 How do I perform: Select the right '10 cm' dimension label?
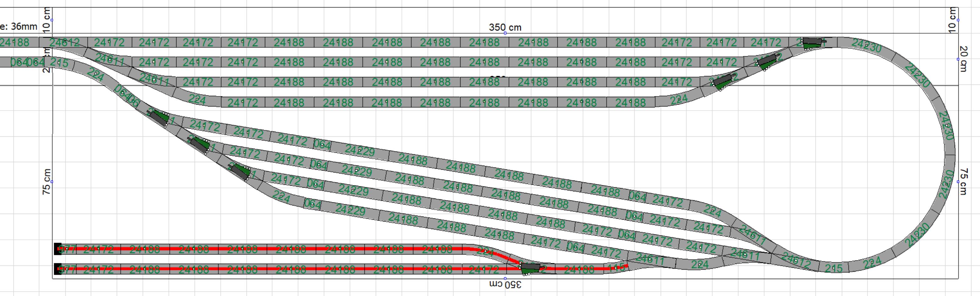click(x=952, y=20)
